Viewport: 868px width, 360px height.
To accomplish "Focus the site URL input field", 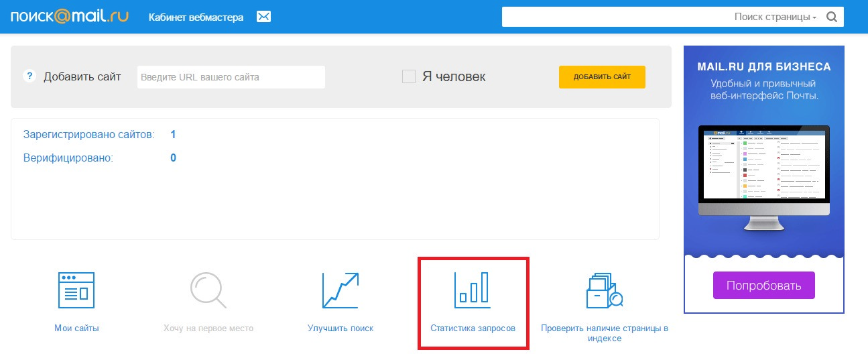I will coord(231,77).
